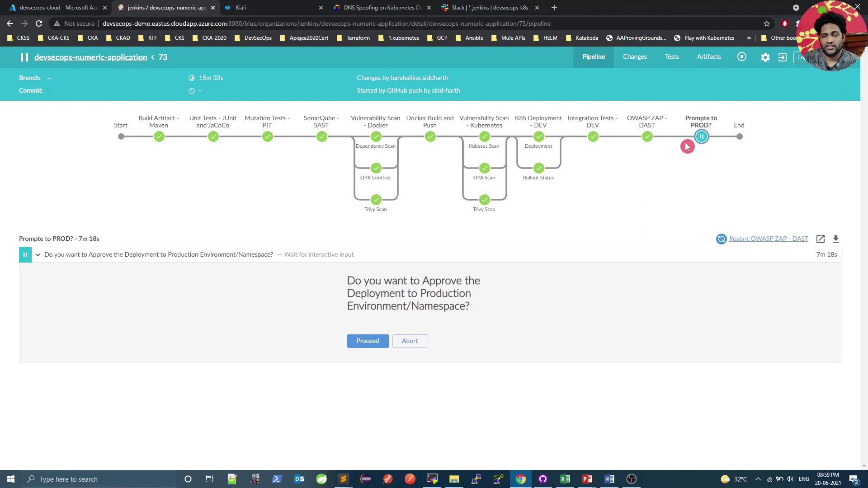The image size is (868, 488).
Task: Open log in new window icon
Action: [821, 239]
